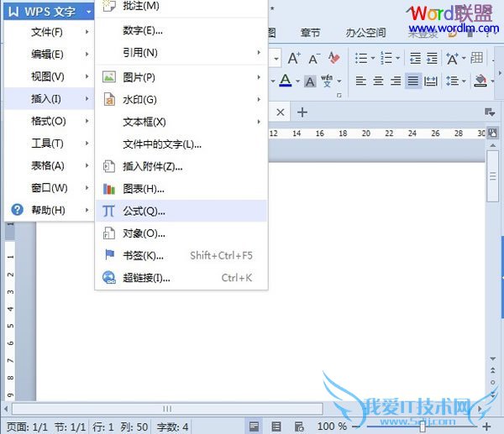504x434 pixels.
Task: Click the ruler toggle icon above scrollbar
Action: pyautogui.click(x=492, y=133)
